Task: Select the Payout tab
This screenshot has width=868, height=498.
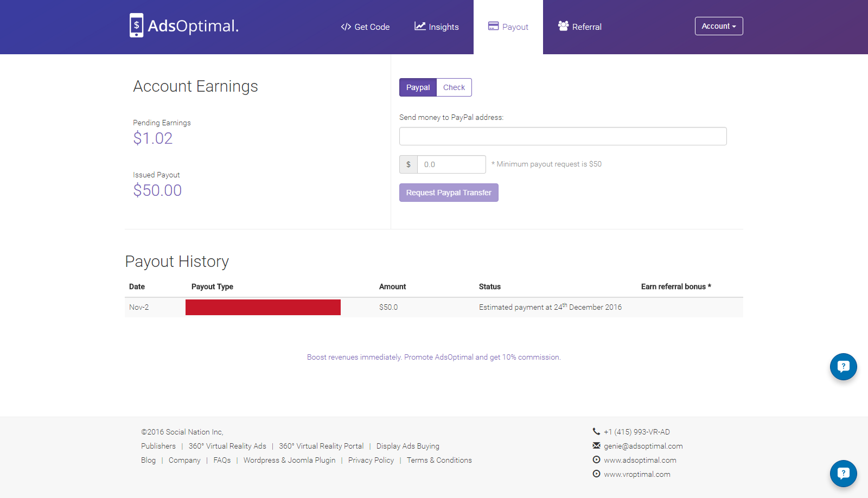Action: point(508,27)
